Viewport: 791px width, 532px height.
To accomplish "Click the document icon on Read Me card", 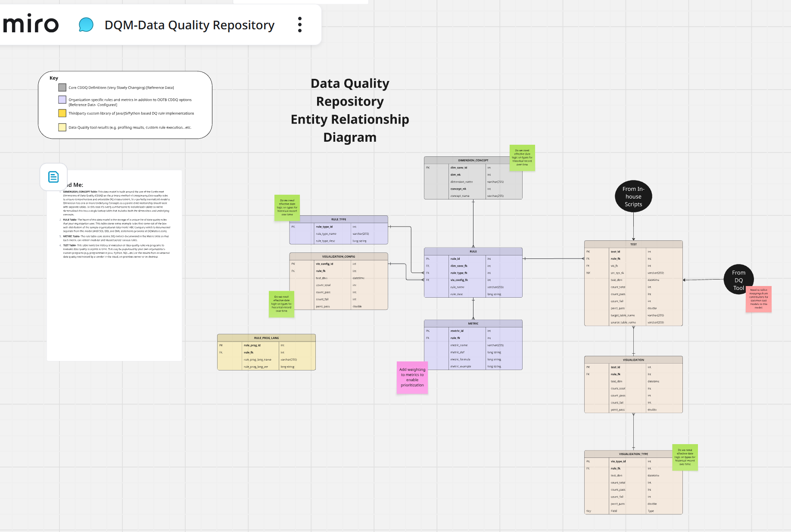I will [x=53, y=177].
